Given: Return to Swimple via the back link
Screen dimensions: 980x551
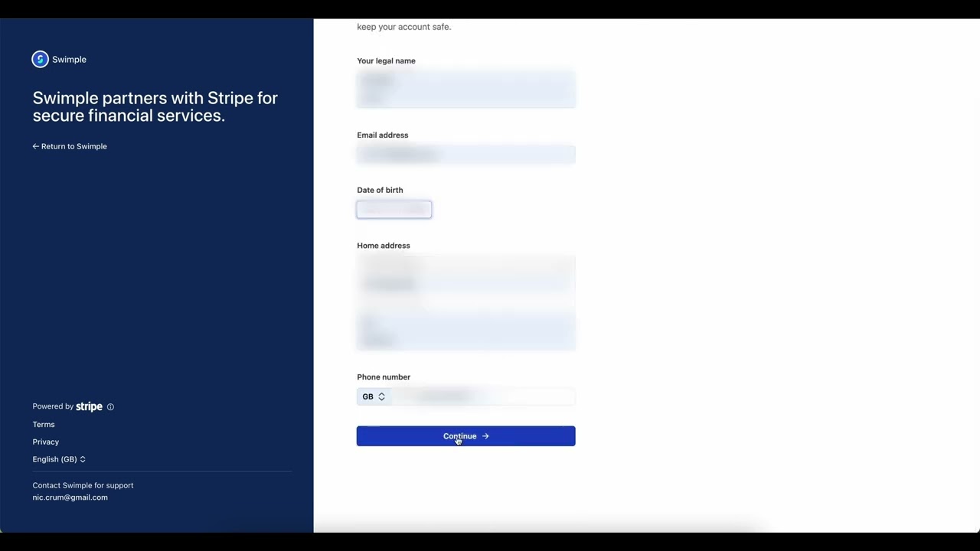Looking at the screenshot, I should [70, 146].
